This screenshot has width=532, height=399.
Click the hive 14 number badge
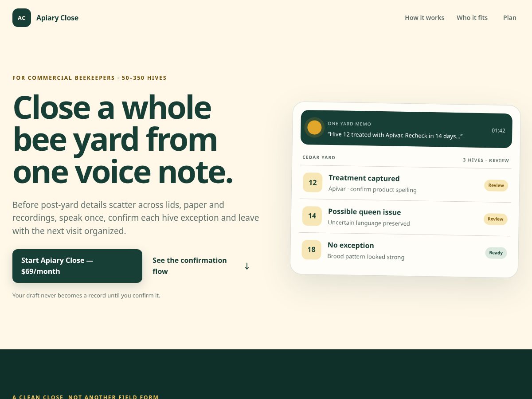point(312,216)
